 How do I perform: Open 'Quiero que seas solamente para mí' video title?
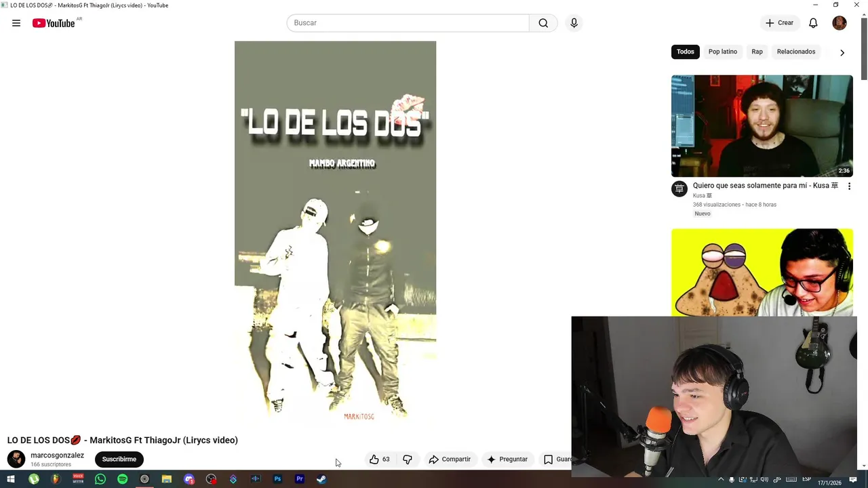coord(766,186)
